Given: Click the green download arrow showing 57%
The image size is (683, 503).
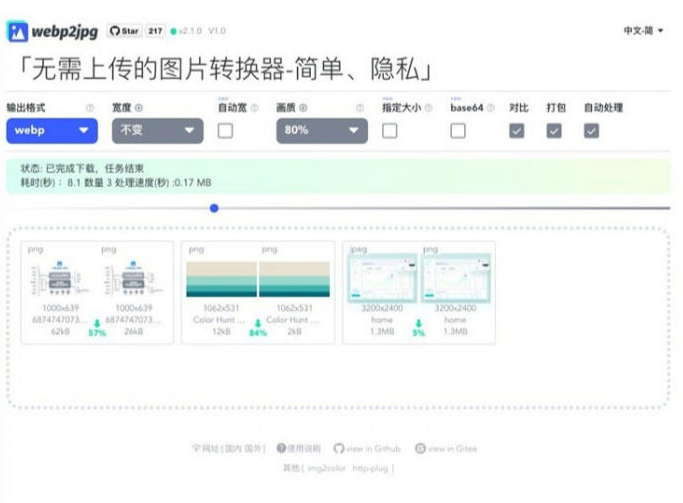Looking at the screenshot, I should pos(97,325).
